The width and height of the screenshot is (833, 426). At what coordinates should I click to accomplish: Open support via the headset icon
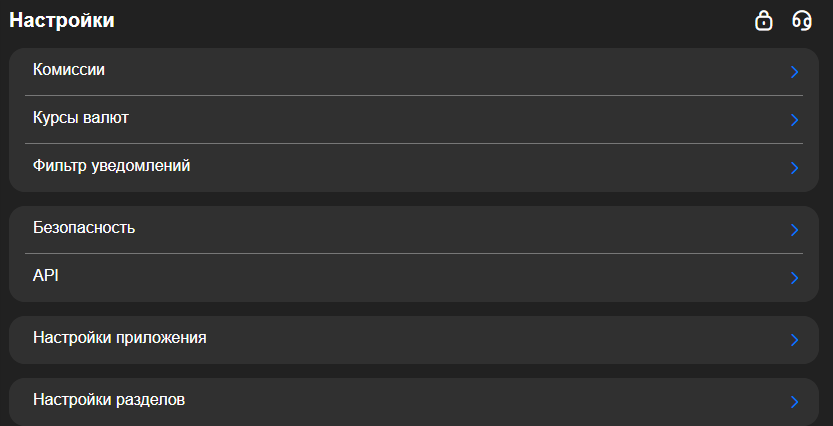(802, 20)
